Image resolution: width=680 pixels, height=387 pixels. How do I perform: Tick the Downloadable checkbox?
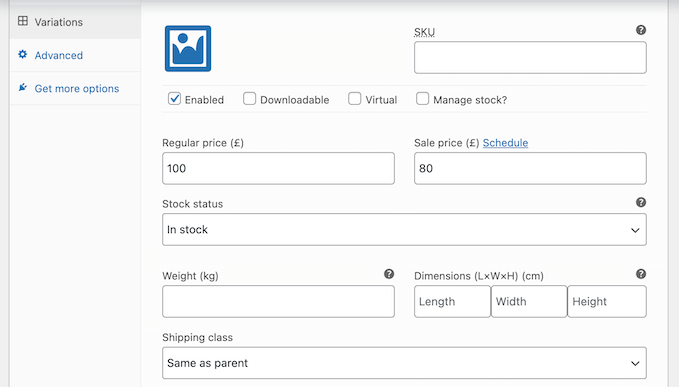249,99
